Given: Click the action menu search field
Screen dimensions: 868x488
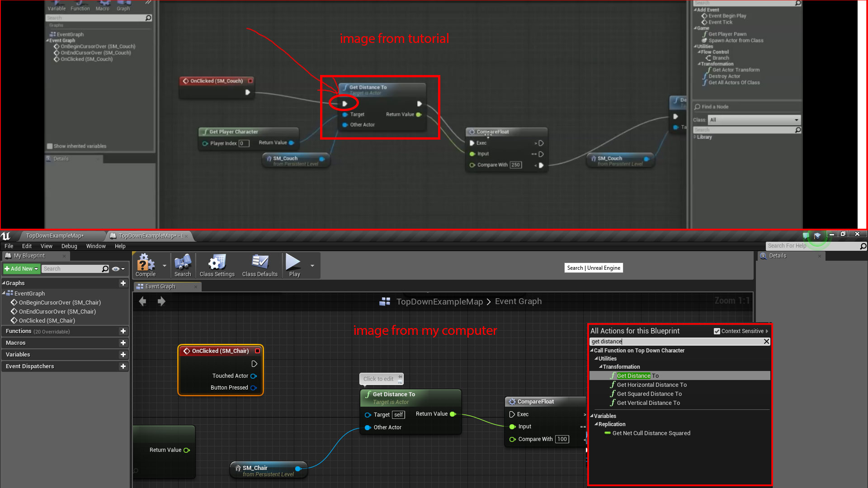Looking at the screenshot, I should click(676, 342).
